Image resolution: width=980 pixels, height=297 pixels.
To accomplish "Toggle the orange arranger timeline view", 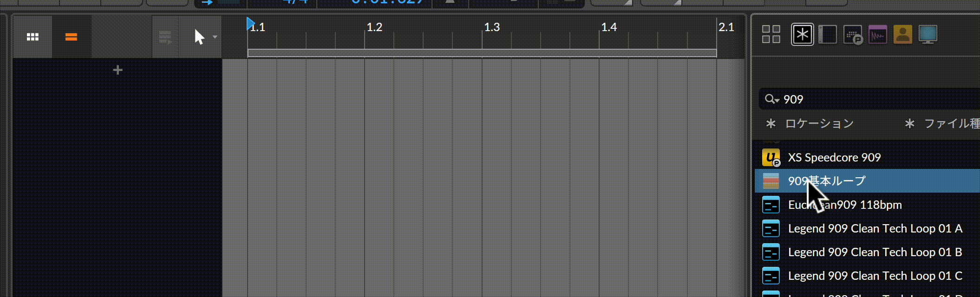I will (71, 37).
